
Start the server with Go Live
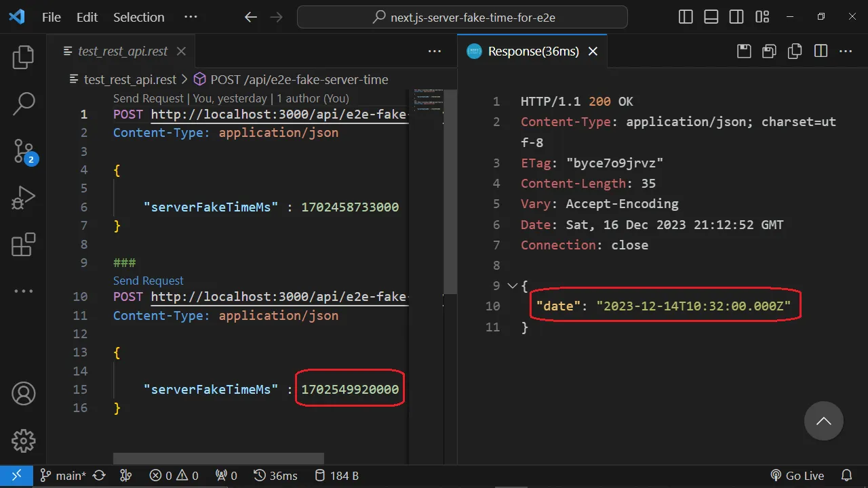[x=797, y=475]
